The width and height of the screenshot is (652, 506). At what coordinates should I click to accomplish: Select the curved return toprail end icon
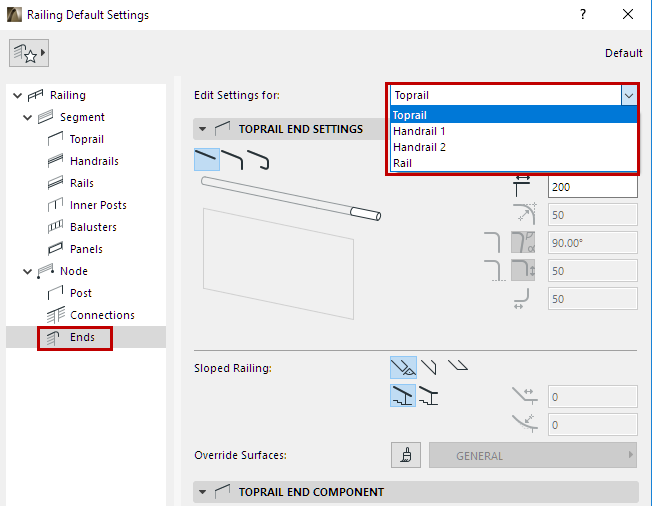click(259, 158)
